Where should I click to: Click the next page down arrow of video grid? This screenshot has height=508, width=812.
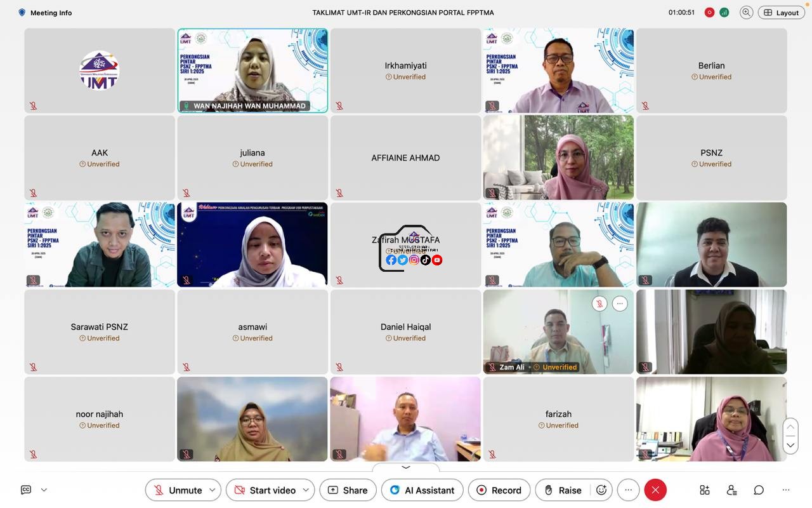point(790,444)
